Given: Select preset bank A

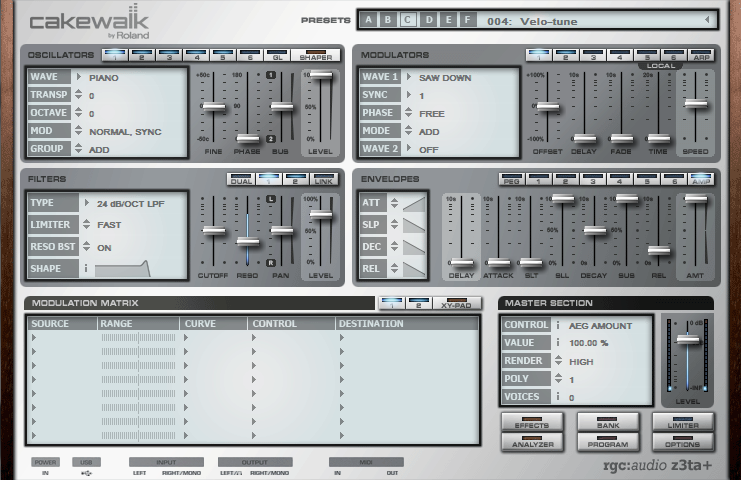Looking at the screenshot, I should pyautogui.click(x=369, y=20).
